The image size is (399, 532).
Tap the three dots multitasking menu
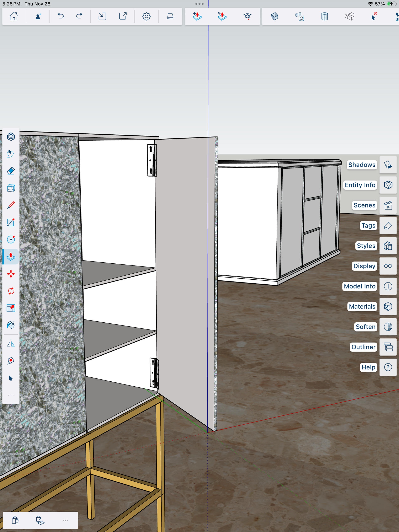point(199,4)
